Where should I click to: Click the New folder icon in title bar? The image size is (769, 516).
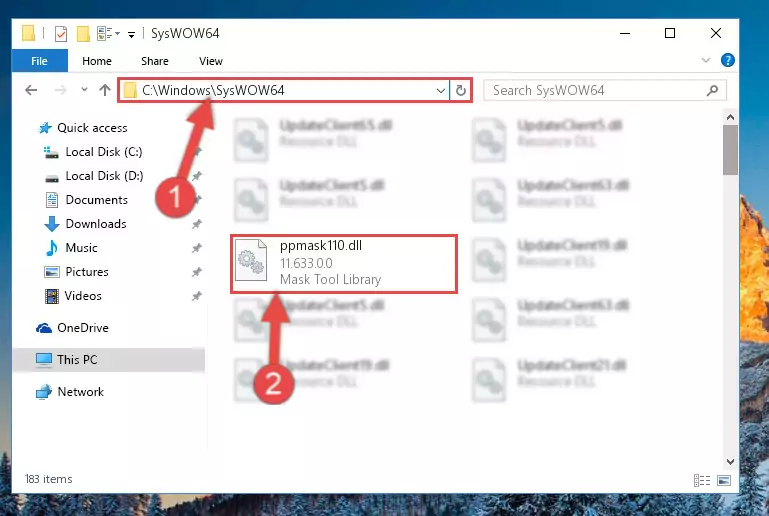pyautogui.click(x=83, y=34)
